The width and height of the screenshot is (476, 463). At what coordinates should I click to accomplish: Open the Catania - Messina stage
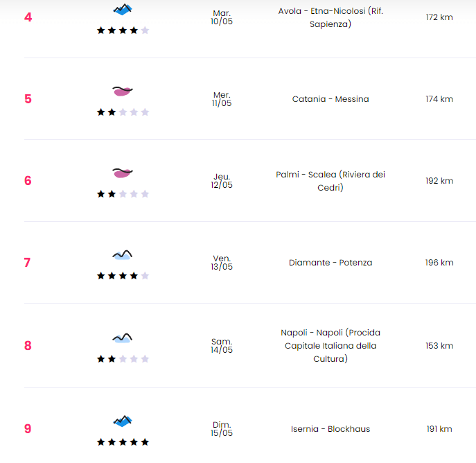point(330,99)
